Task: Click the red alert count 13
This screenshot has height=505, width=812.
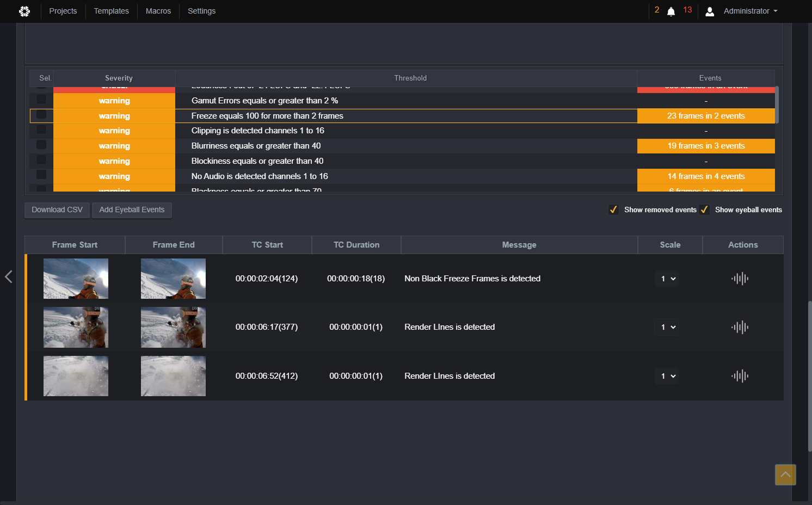Action: click(x=687, y=10)
